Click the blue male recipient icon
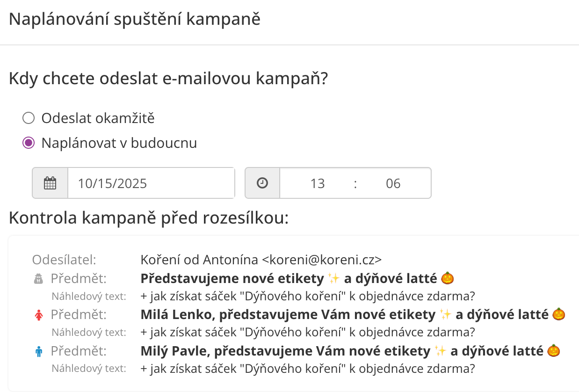Screen dimensions: 579x392 39,351
